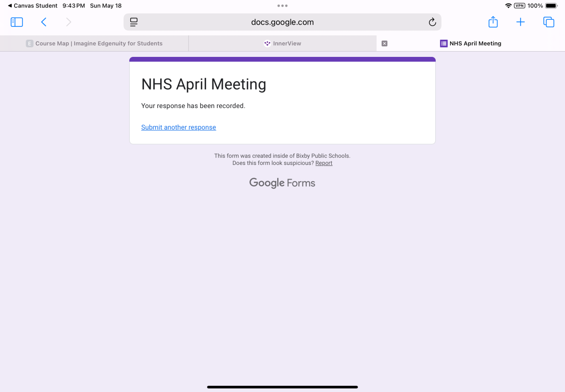Click the Report link

[324, 163]
